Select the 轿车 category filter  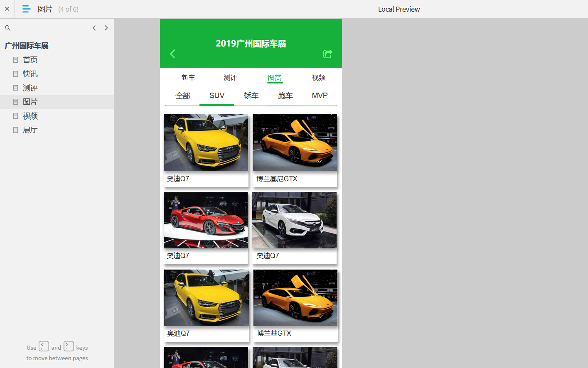[x=251, y=96]
